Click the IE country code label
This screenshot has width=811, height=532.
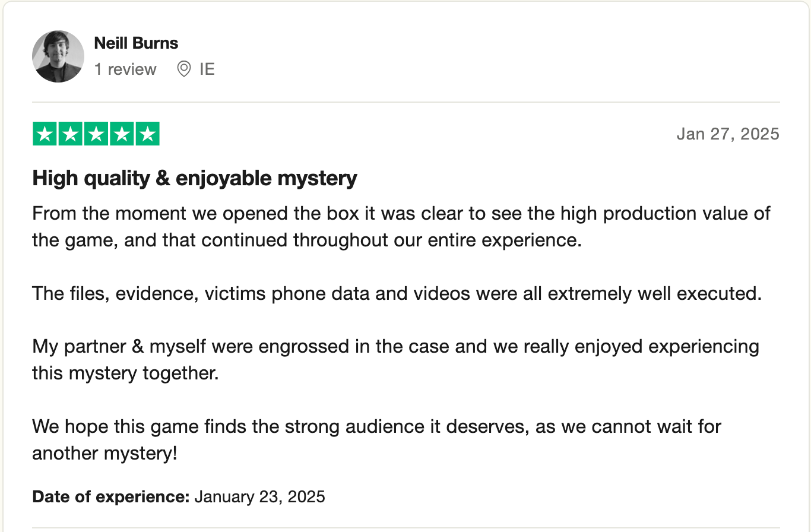coord(207,69)
